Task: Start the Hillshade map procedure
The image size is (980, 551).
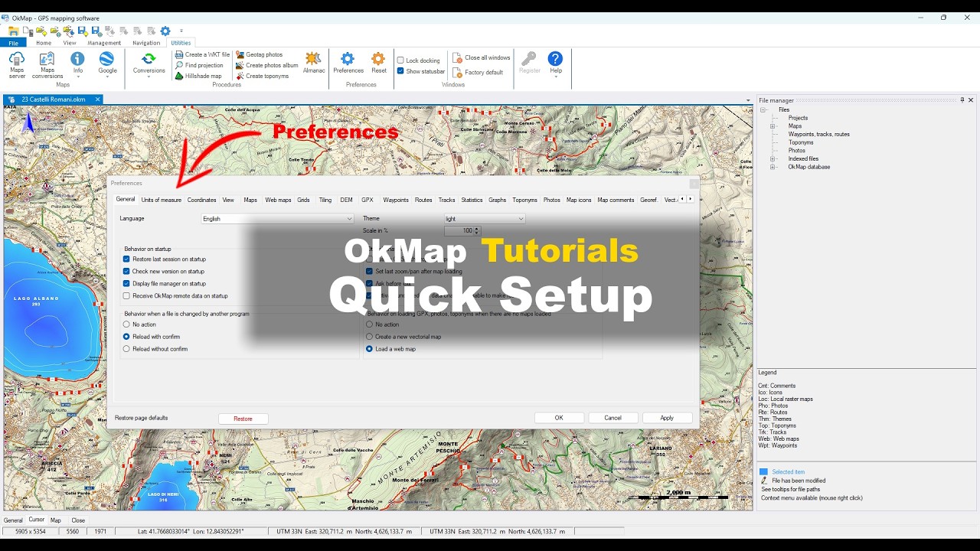Action: [x=198, y=77]
